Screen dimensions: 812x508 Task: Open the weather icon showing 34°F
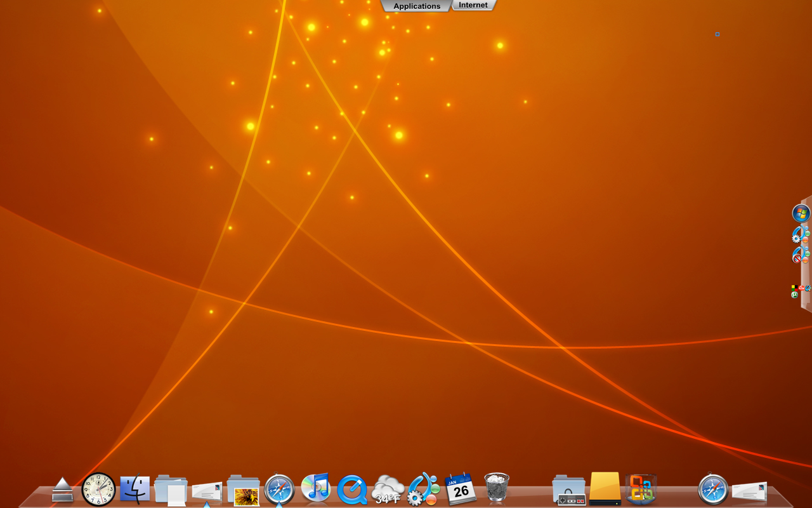pyautogui.click(x=388, y=490)
